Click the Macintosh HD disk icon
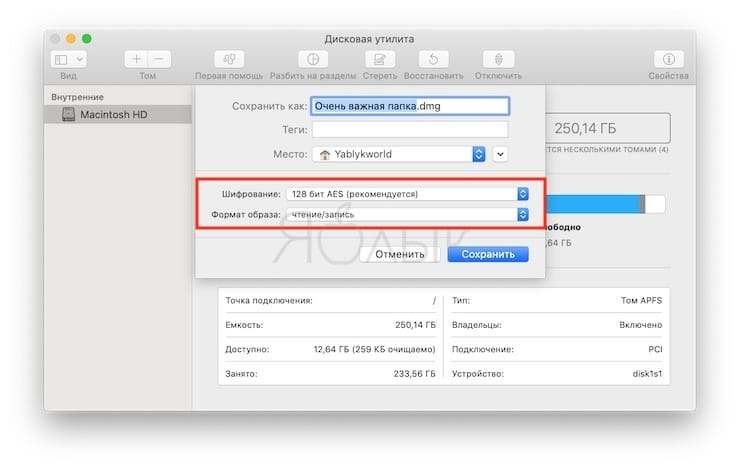This screenshot has width=740, height=469. click(x=68, y=114)
